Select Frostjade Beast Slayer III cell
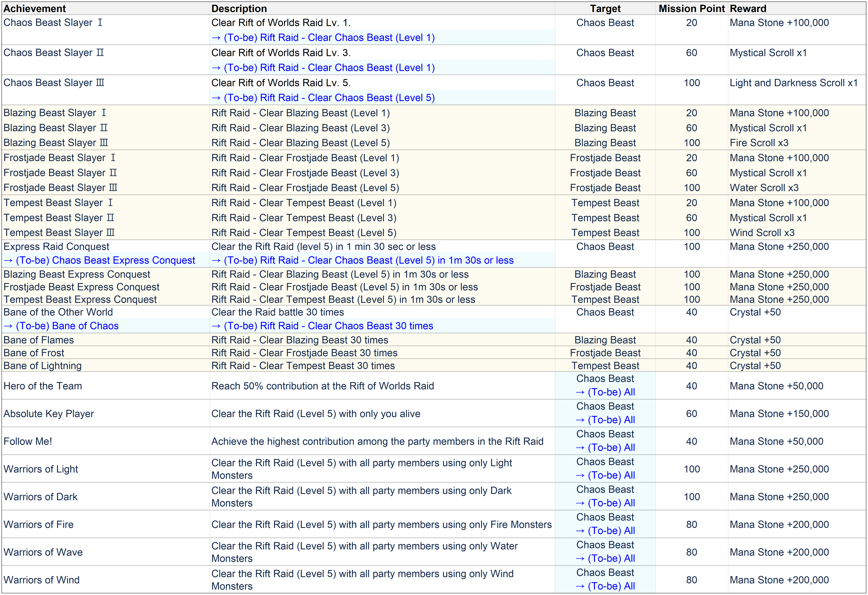This screenshot has width=868, height=595. (60, 188)
